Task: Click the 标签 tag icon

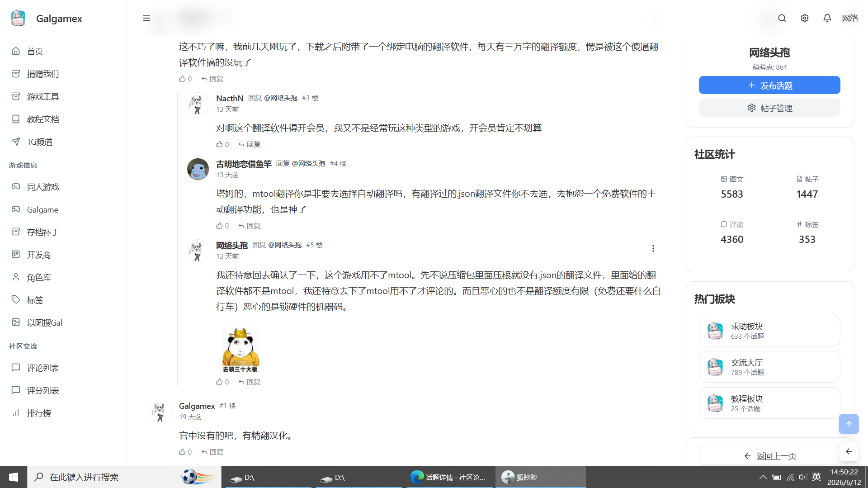Action: (16, 299)
